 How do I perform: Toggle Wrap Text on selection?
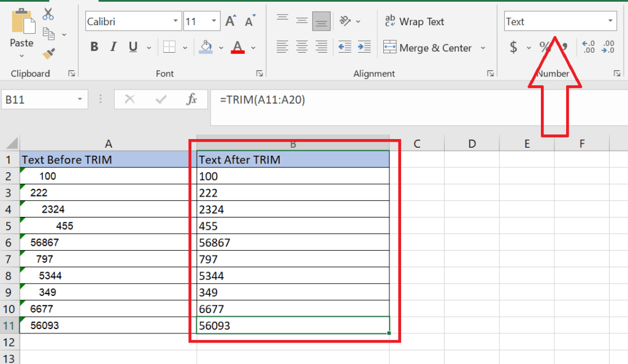[415, 21]
